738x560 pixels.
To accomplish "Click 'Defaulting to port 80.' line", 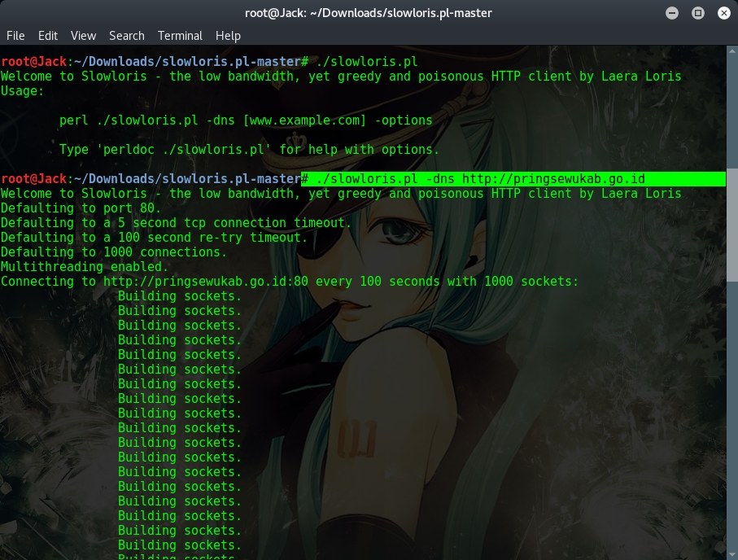I will 81,208.
